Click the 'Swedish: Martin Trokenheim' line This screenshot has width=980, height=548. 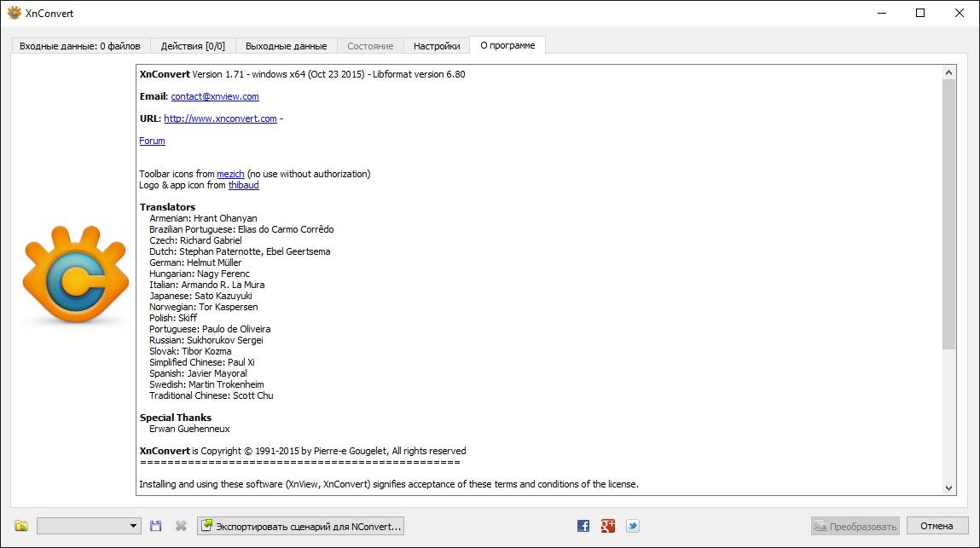pos(206,384)
